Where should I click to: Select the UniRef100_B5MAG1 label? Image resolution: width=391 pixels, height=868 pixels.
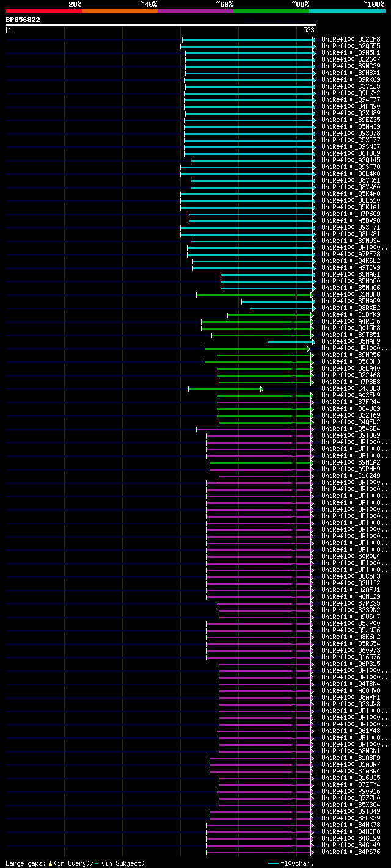(x=351, y=274)
